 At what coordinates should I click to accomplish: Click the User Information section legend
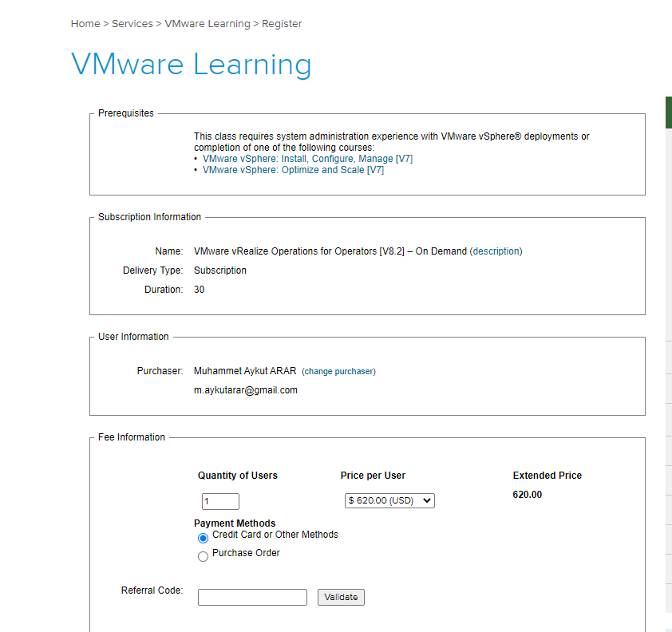click(133, 337)
